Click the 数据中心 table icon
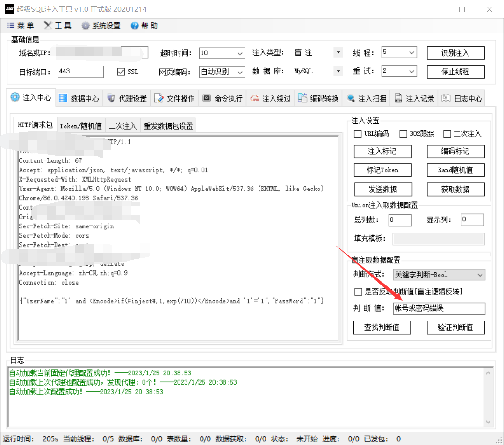The height and width of the screenshot is (445, 504). click(x=63, y=98)
